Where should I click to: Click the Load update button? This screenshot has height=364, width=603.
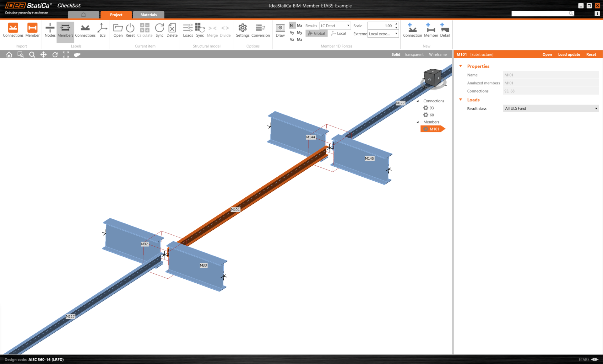[x=569, y=55]
